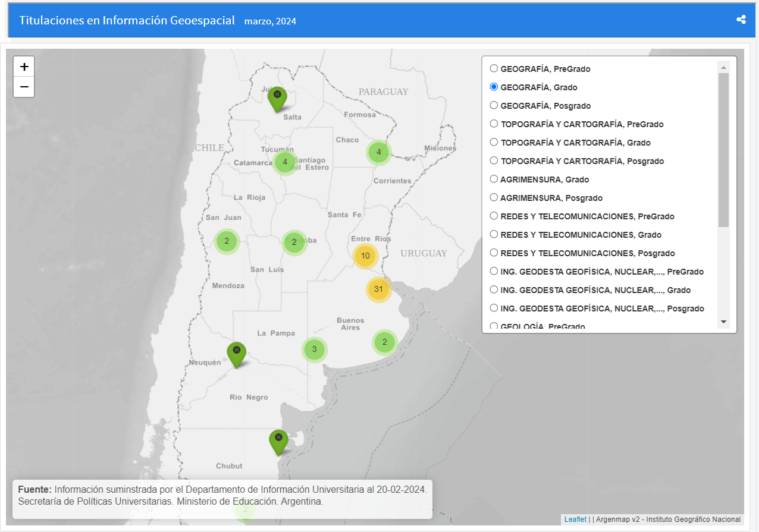The image size is (759, 532).
Task: Zoom out of the map
Action: (24, 87)
